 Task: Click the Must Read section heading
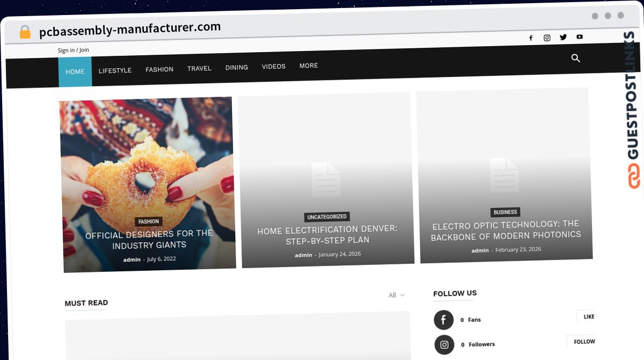pyautogui.click(x=86, y=303)
